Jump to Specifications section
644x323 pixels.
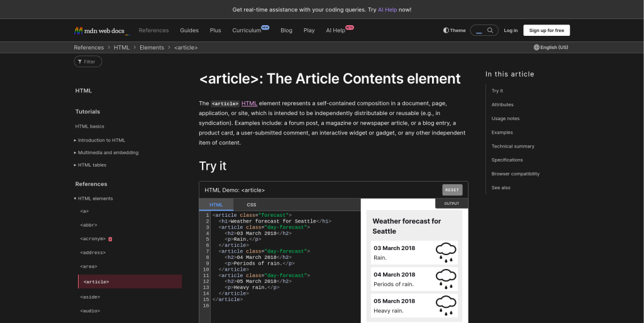[x=507, y=160]
